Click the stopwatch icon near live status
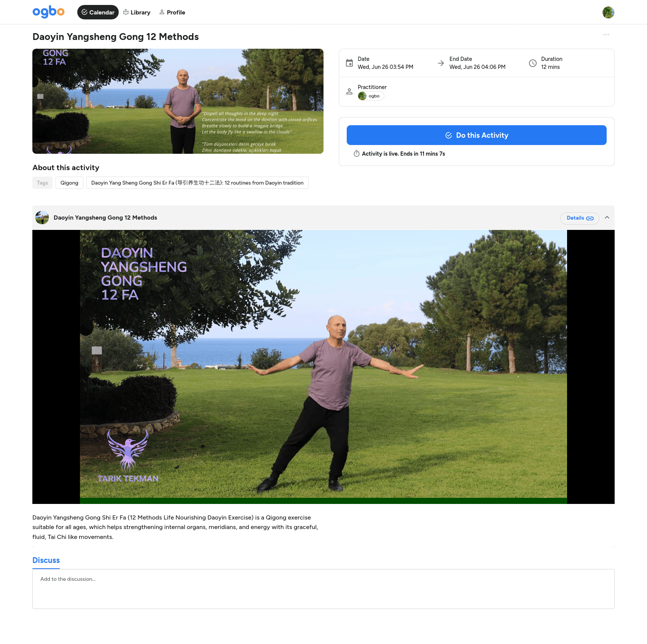 pyautogui.click(x=356, y=154)
